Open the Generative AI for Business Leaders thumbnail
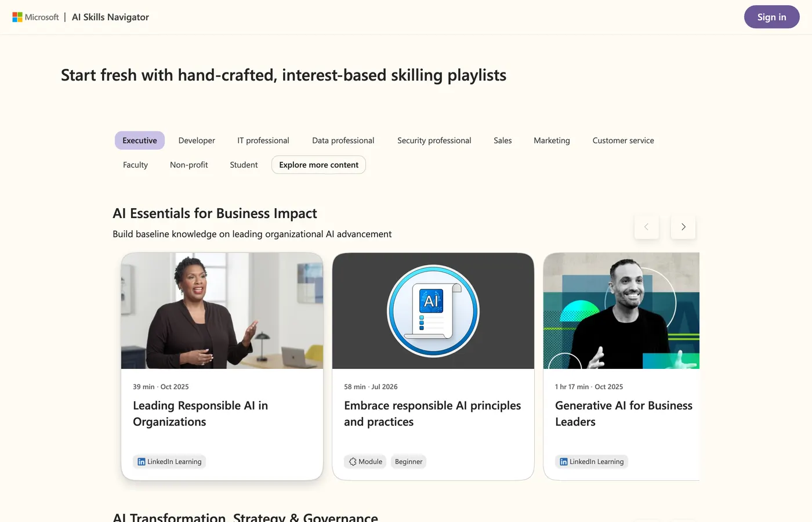Screen dimensions: 812x522 tap(621, 311)
